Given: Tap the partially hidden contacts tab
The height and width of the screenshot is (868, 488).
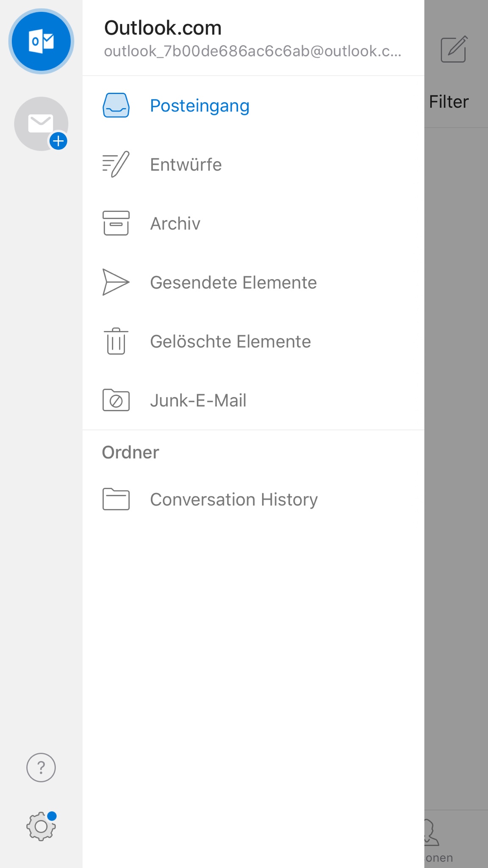Looking at the screenshot, I should coord(436,839).
